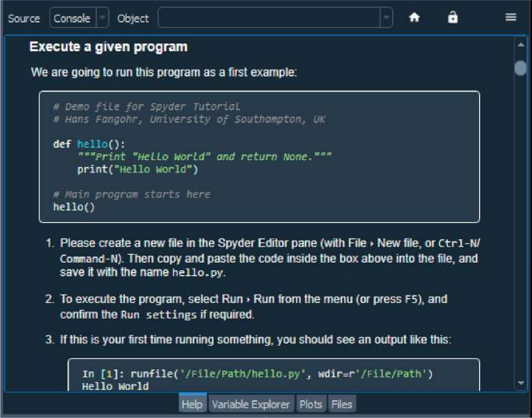Click the empty scrollbar track below the thumb
This screenshot has height=418, width=532.
pyautogui.click(x=520, y=233)
